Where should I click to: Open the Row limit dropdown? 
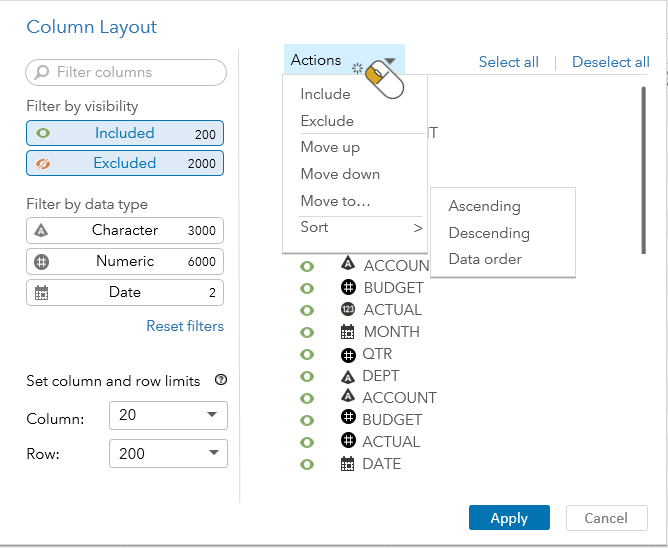click(x=167, y=454)
